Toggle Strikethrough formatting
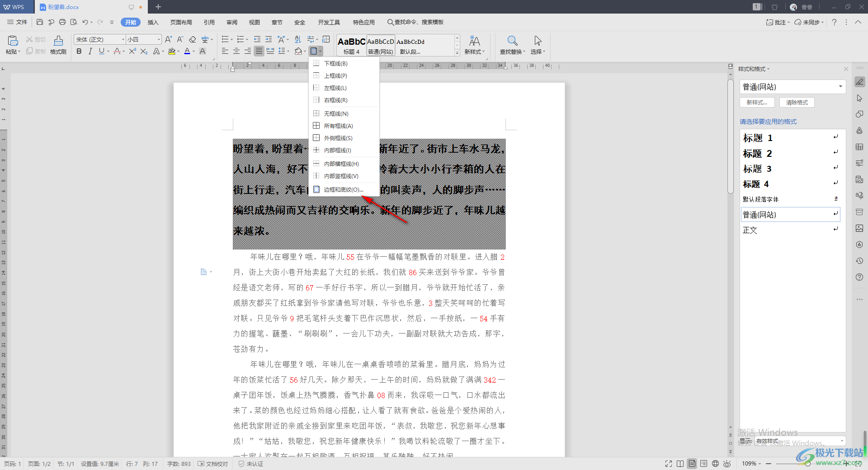Screen dimensions: 868x470 [x=117, y=52]
